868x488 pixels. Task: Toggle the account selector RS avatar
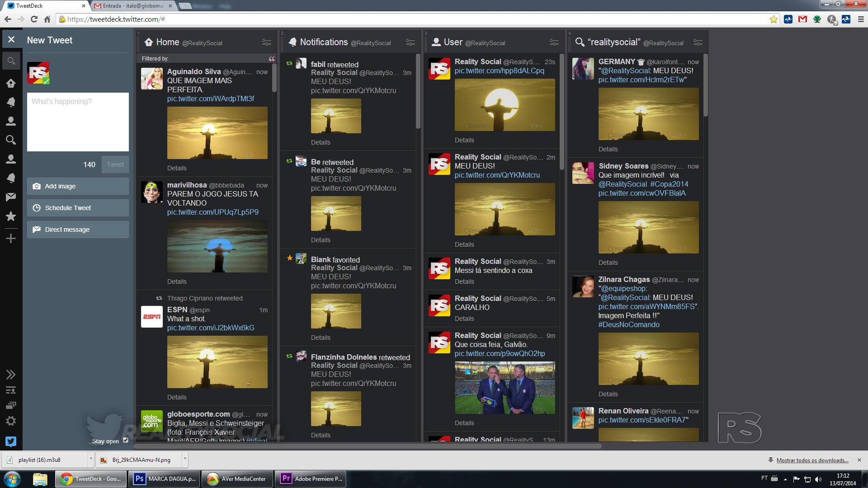38,73
